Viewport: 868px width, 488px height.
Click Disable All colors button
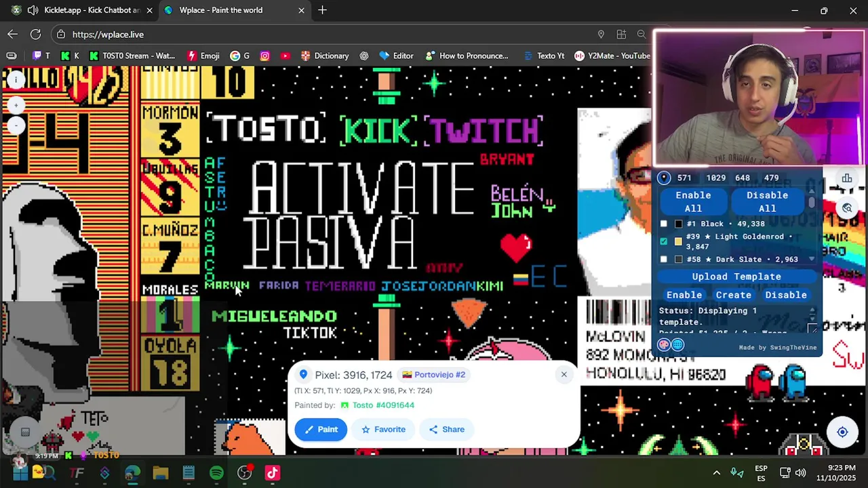pos(767,202)
